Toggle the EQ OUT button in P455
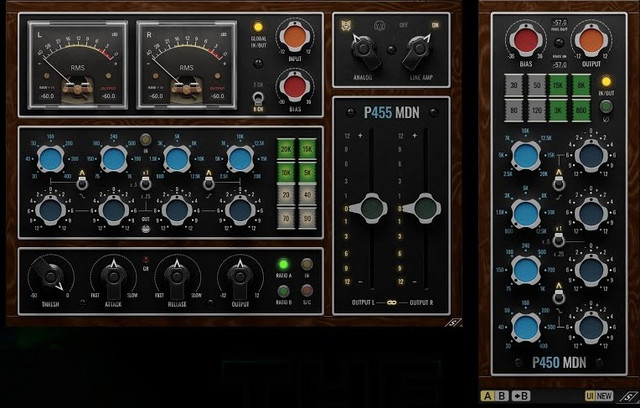 click(x=145, y=228)
